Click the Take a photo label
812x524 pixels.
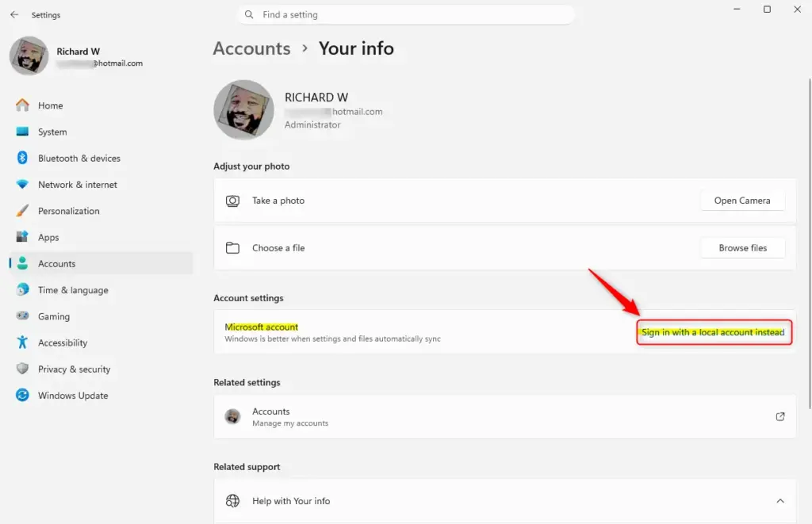(x=278, y=201)
